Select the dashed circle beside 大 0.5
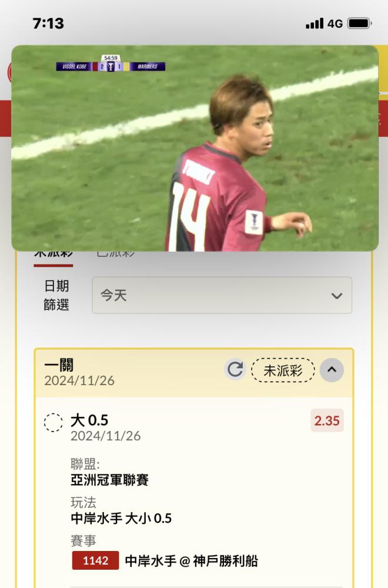388x588 pixels. (x=53, y=423)
